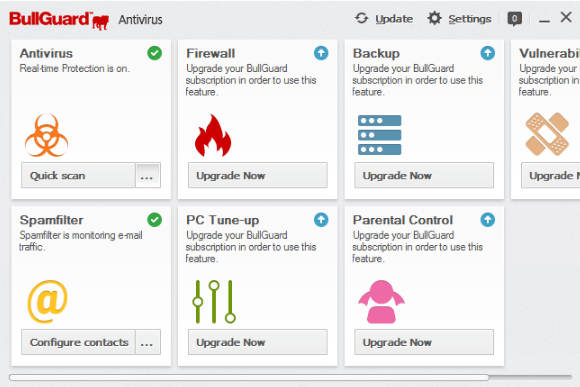Click the blue upgrade arrow on Backup card
This screenshot has width=580, height=387.
[x=488, y=53]
